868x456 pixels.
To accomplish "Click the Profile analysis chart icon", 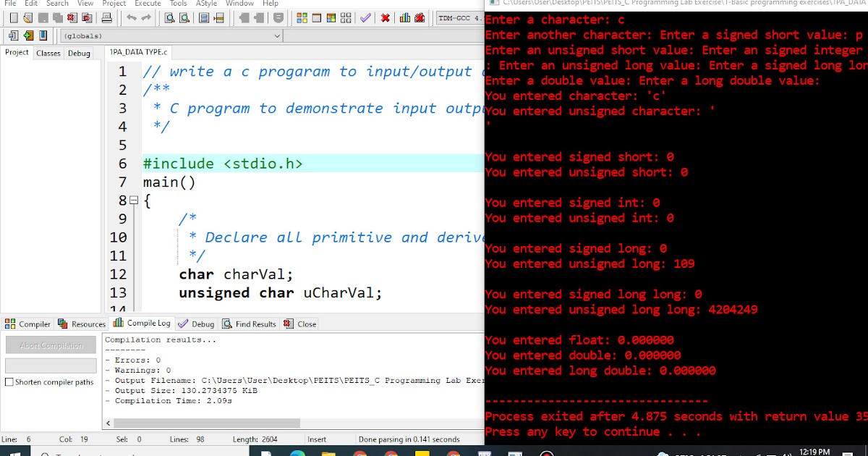I will coord(405,18).
